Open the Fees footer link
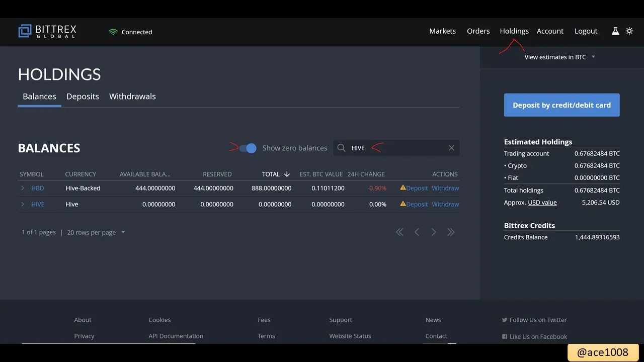The image size is (644, 362). tap(264, 320)
